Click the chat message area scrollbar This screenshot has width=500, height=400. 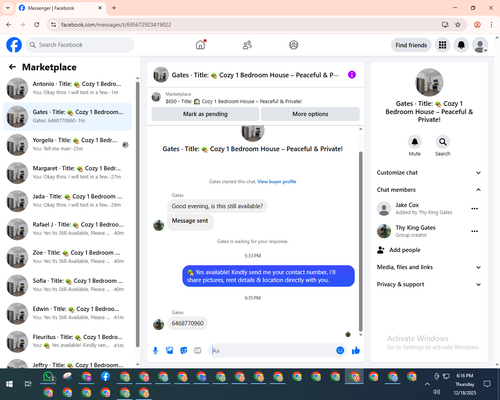pyautogui.click(x=360, y=241)
